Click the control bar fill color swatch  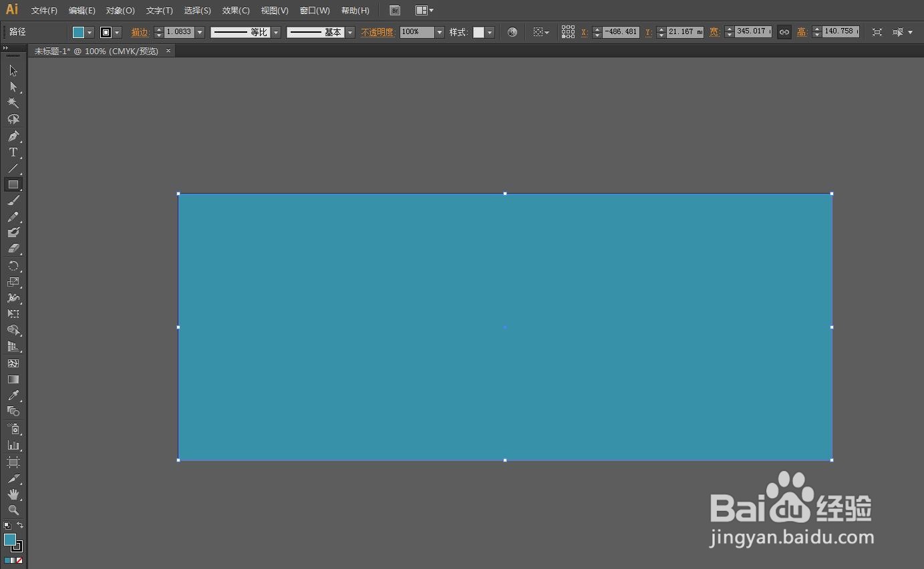pos(79,32)
